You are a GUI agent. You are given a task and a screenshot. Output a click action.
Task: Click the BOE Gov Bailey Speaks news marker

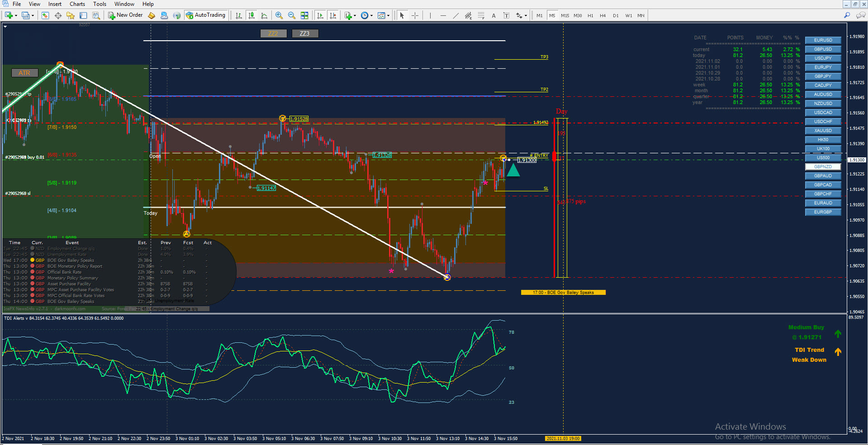(563, 293)
